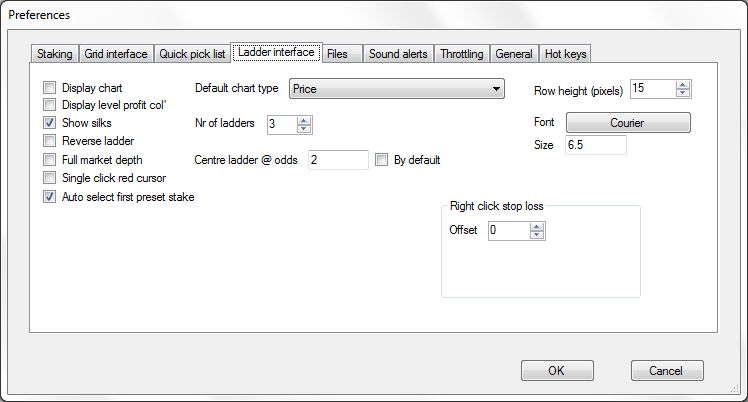This screenshot has height=402, width=748.
Task: Enable Single click red cursor
Action: coord(49,178)
